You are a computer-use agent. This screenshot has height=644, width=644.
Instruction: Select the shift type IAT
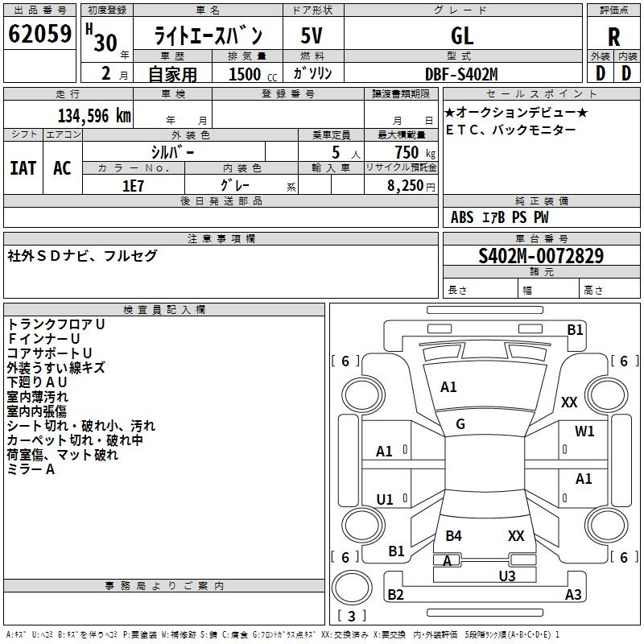click(x=23, y=168)
